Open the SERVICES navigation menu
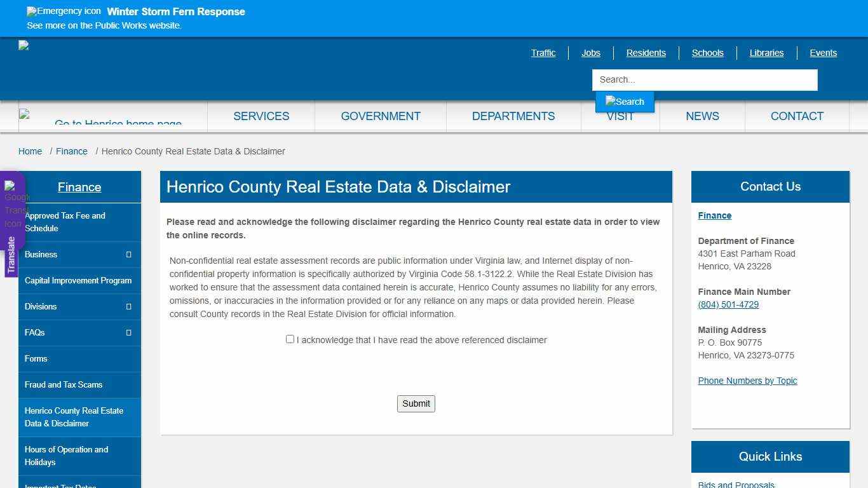Screen dimensions: 868x488 (x=261, y=116)
